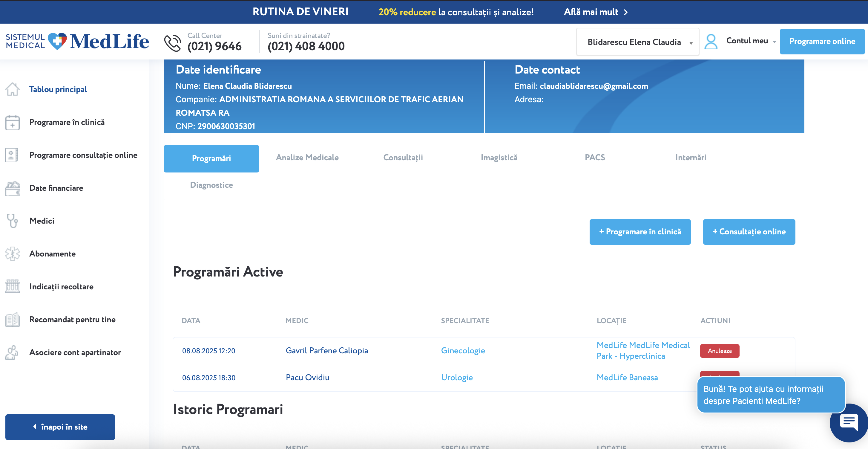
Task: Click the înapoi în site button
Action: [60, 427]
